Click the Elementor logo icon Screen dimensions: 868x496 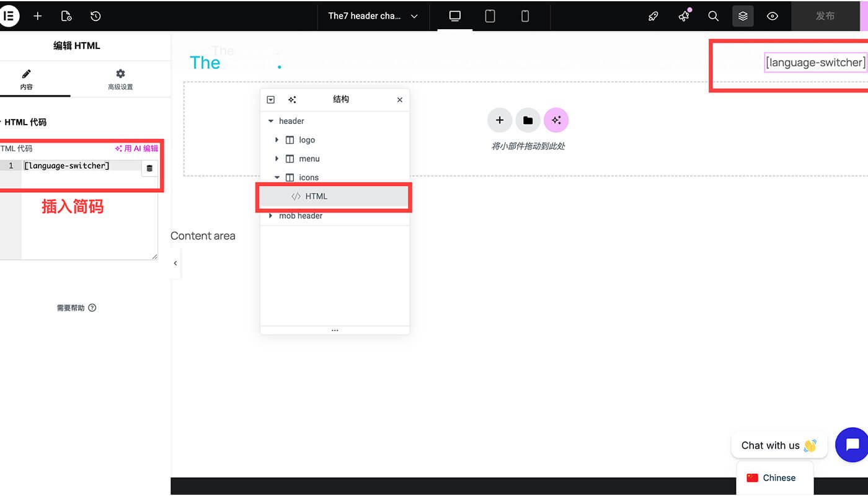[9, 16]
